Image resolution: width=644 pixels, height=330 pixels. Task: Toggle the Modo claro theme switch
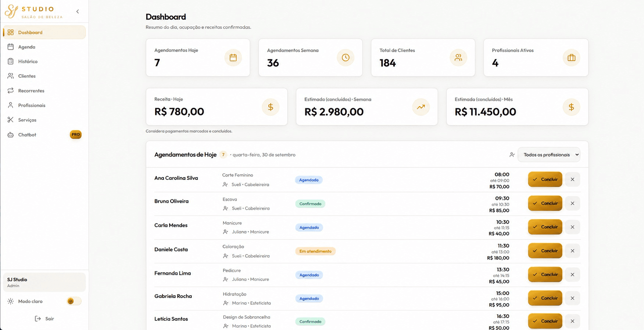74,301
